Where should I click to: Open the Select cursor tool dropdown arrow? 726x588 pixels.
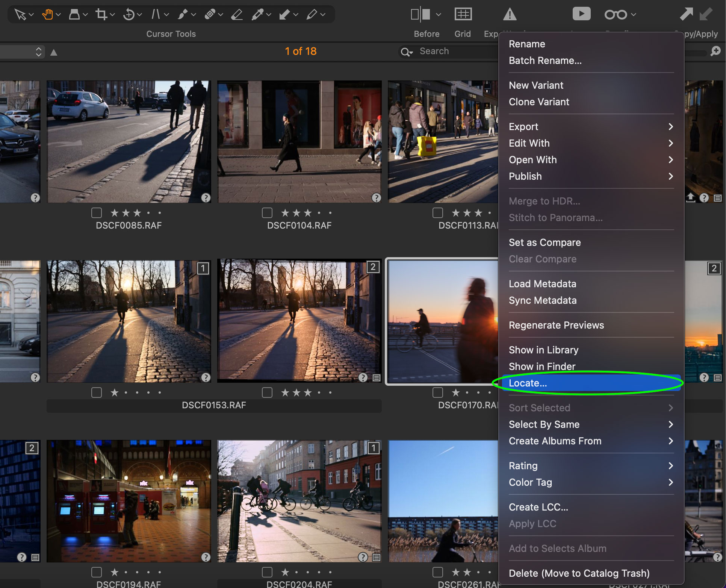point(31,14)
